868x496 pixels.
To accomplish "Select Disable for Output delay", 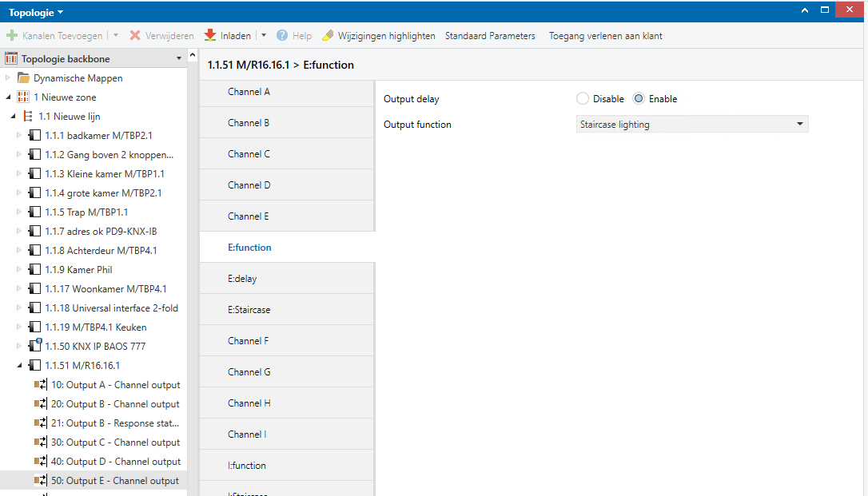I will click(x=582, y=99).
